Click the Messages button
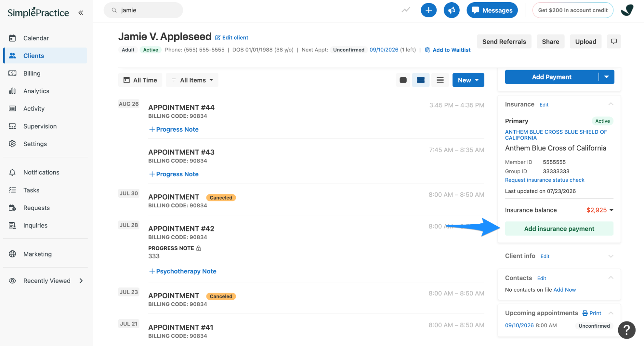Image resolution: width=644 pixels, height=346 pixels. [x=492, y=10]
